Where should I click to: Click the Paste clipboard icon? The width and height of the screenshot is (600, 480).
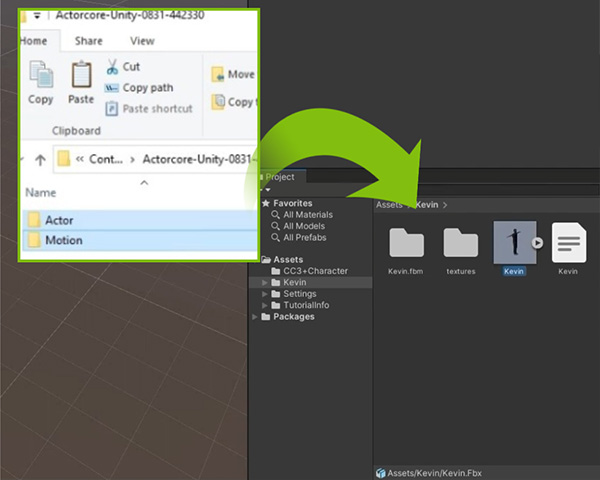click(81, 76)
